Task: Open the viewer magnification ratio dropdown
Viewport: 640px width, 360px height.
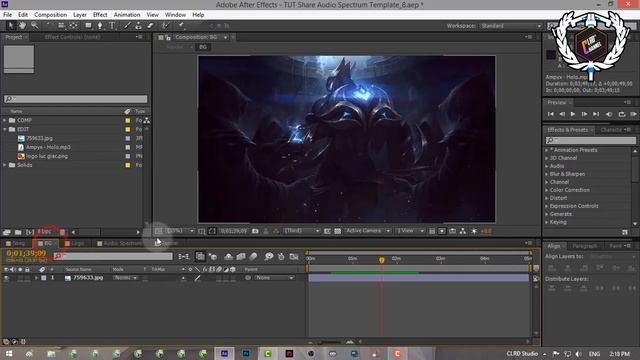Action: tap(180, 231)
